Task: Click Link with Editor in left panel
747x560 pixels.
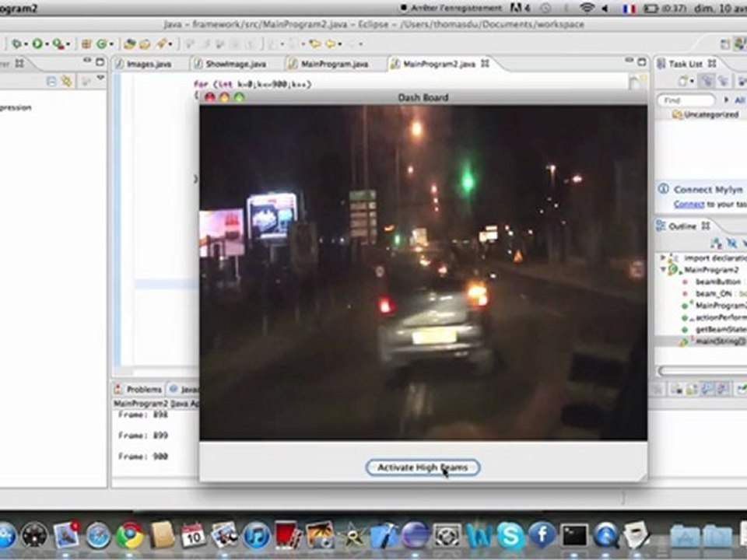Action: (67, 82)
